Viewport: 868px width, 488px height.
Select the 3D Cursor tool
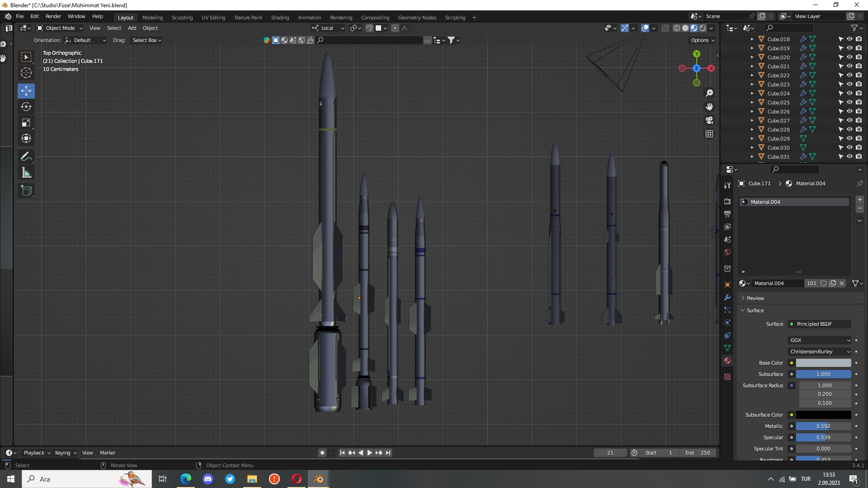pos(26,73)
